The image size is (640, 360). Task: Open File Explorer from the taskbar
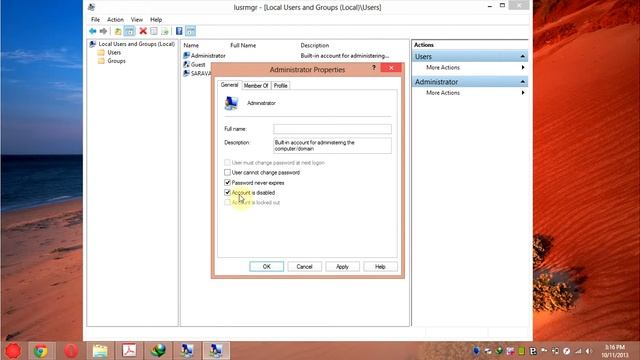100,351
